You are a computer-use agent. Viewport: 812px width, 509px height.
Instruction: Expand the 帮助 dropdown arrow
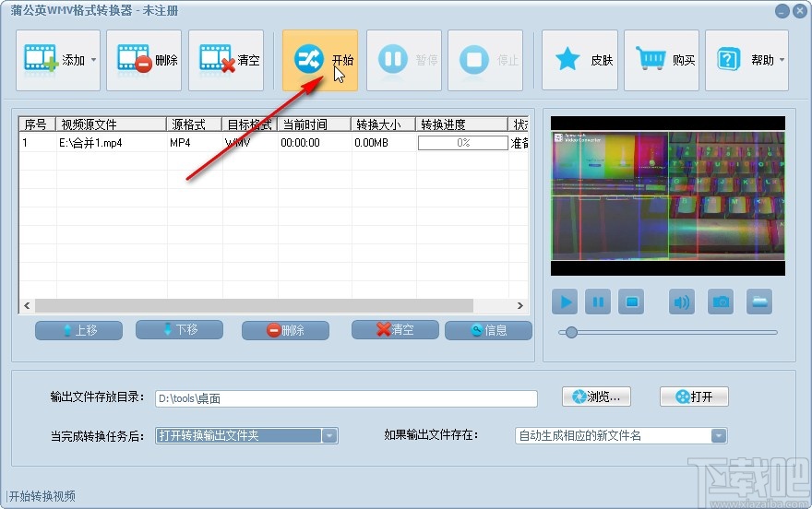(x=782, y=60)
